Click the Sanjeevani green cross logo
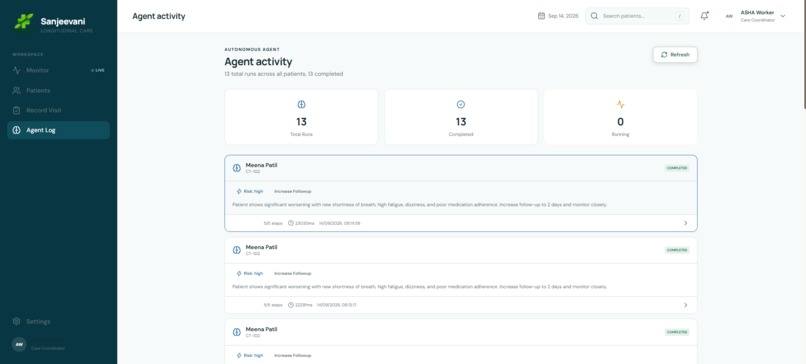The height and width of the screenshot is (364, 806). coord(23,21)
